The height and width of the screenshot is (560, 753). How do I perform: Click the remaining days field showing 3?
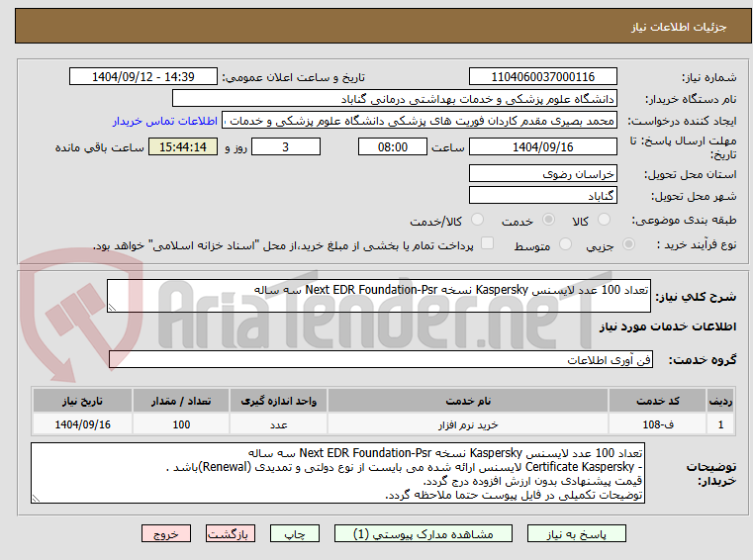click(286, 146)
